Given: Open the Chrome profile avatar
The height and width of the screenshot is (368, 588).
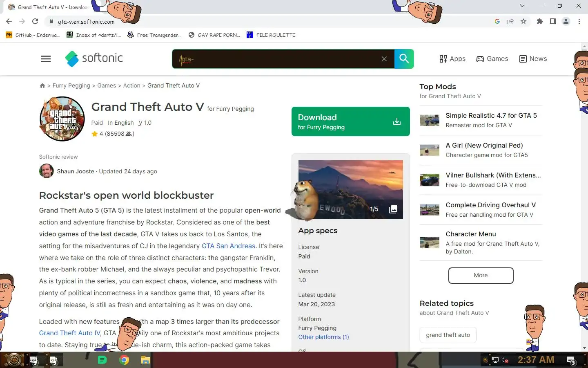Looking at the screenshot, I should click(566, 21).
